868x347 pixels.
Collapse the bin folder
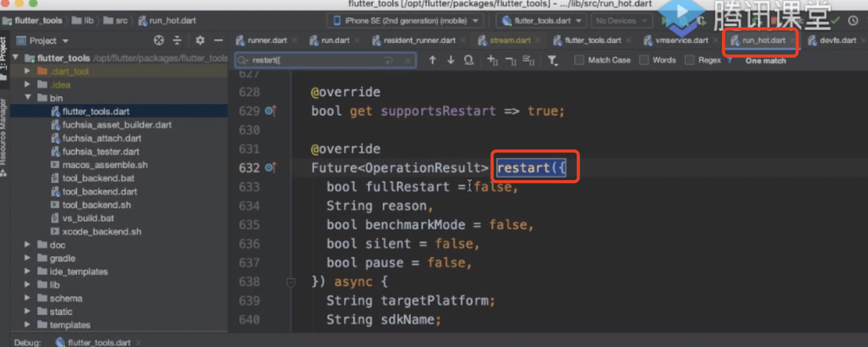tap(27, 98)
